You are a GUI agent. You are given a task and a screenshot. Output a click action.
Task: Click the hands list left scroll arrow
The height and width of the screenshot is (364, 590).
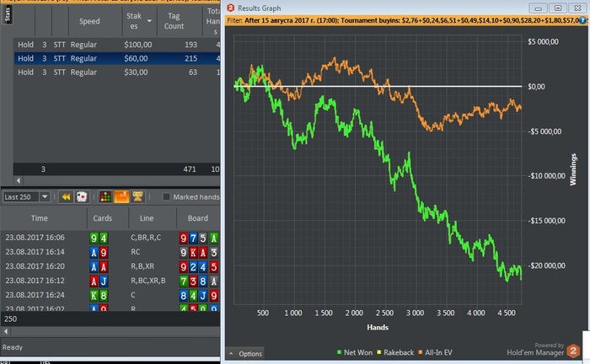pyautogui.click(x=5, y=331)
